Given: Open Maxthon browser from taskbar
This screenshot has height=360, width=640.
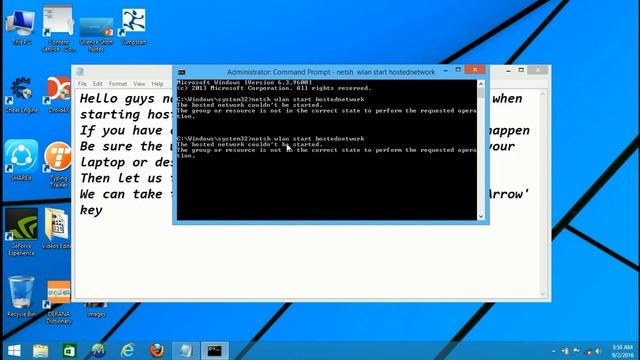Looking at the screenshot, I should [98, 350].
